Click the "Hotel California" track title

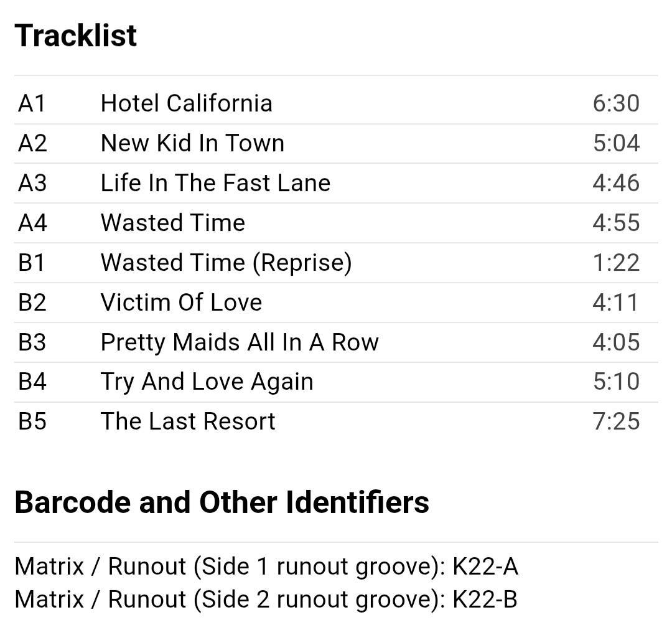pos(186,103)
